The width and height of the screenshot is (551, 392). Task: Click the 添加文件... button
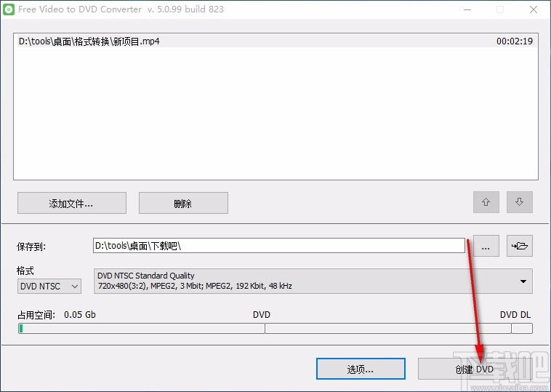(72, 203)
